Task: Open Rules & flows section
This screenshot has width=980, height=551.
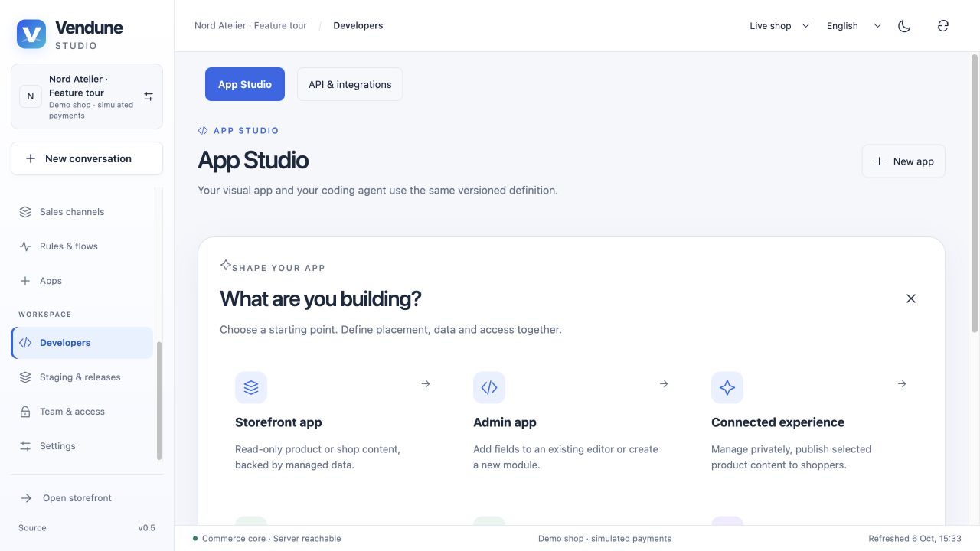Action: click(82, 246)
